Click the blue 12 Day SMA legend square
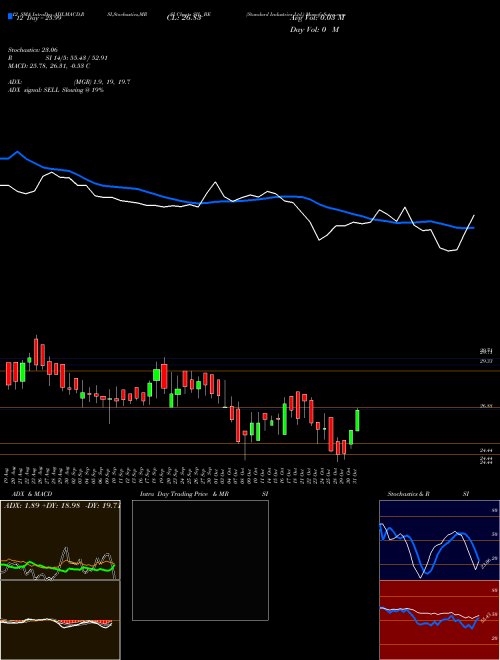This screenshot has width=500, height=660. click(x=10, y=16)
